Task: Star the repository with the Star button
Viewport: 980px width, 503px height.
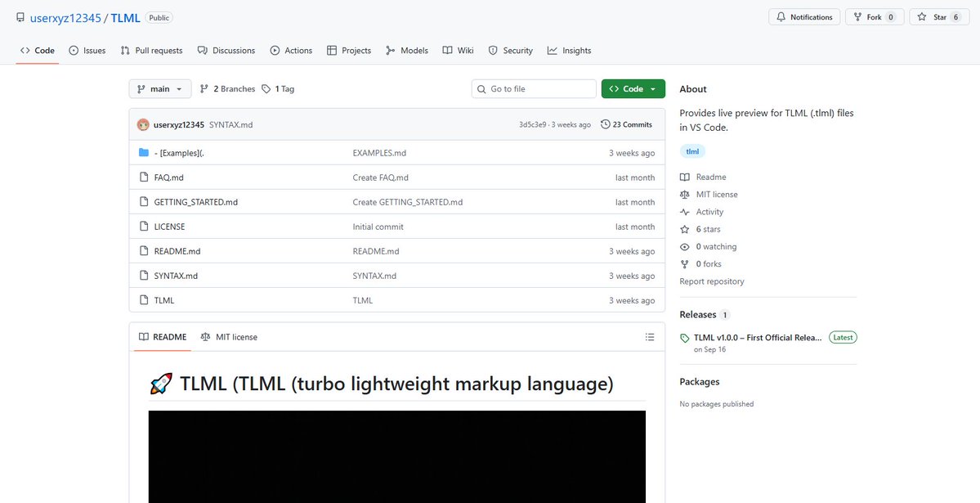Action: click(939, 17)
